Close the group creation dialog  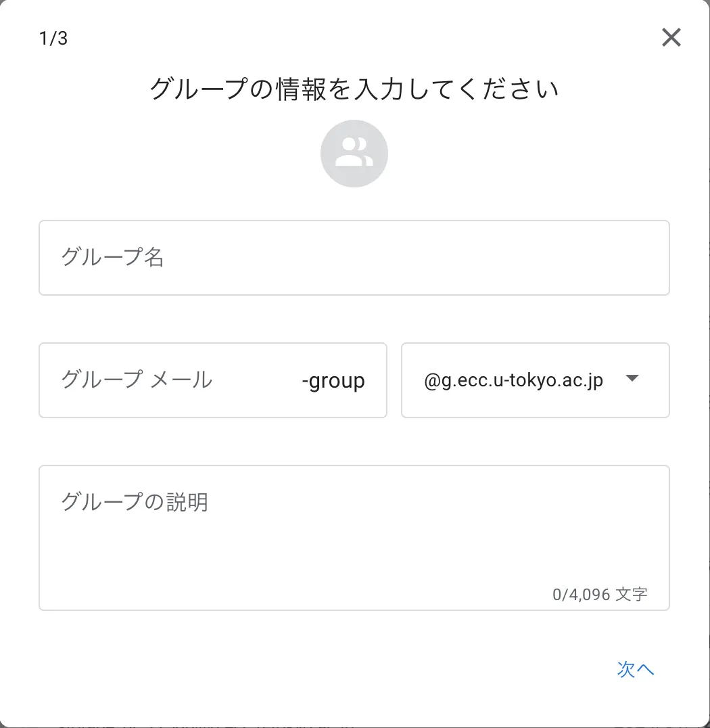671,38
